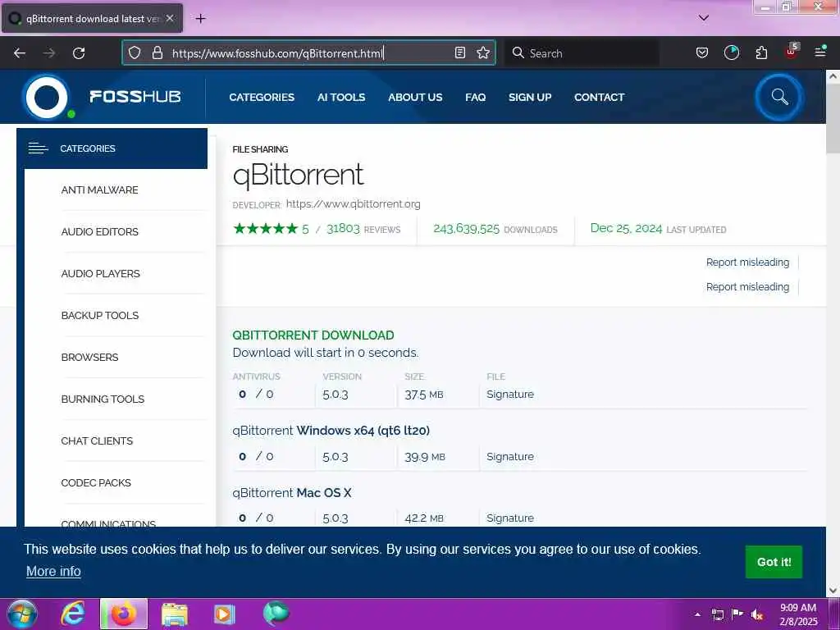Viewport: 840px width, 630px height.
Task: Click the scrollbar down arrow
Action: [833, 591]
